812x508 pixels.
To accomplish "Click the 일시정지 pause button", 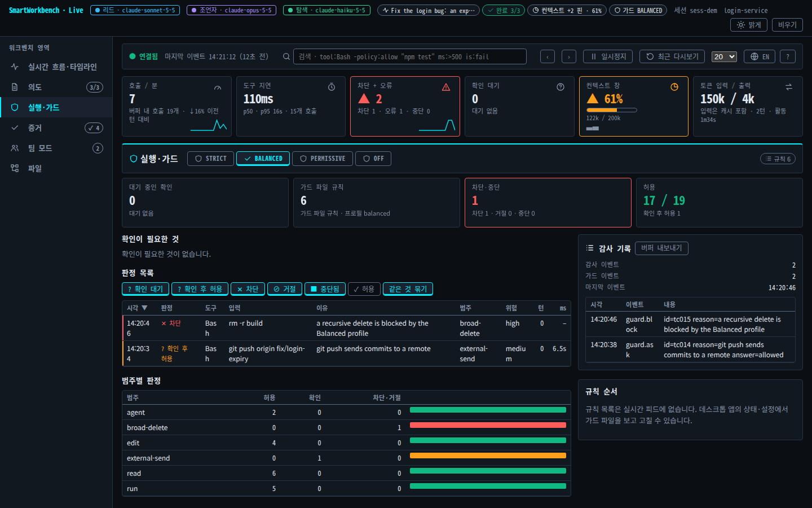I will point(608,56).
